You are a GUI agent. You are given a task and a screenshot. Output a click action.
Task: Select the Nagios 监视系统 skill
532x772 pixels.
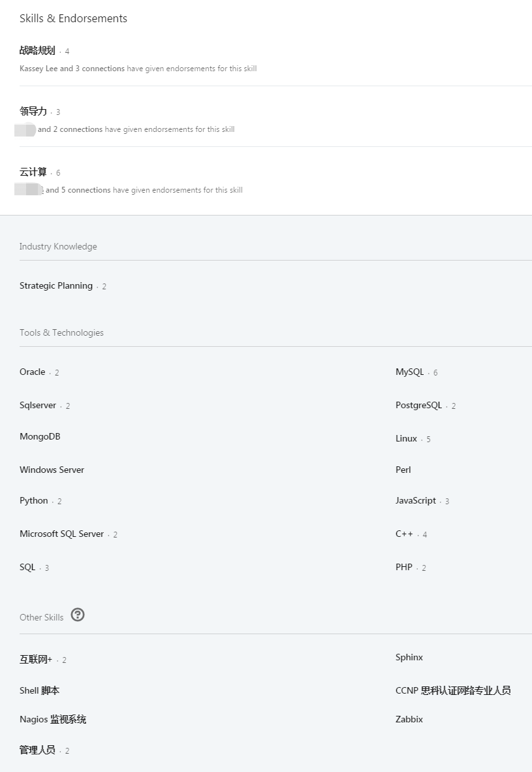coord(52,719)
